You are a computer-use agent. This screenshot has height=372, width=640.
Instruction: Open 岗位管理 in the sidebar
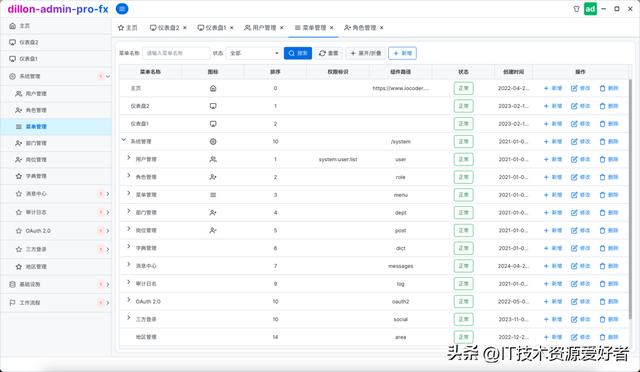tap(56, 160)
